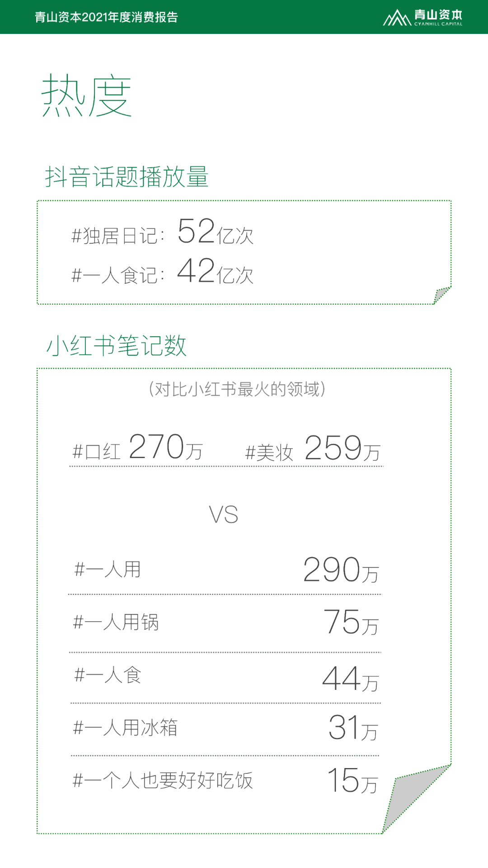Select the #一人用锅 row
This screenshot has height=868, width=488.
[225, 623]
